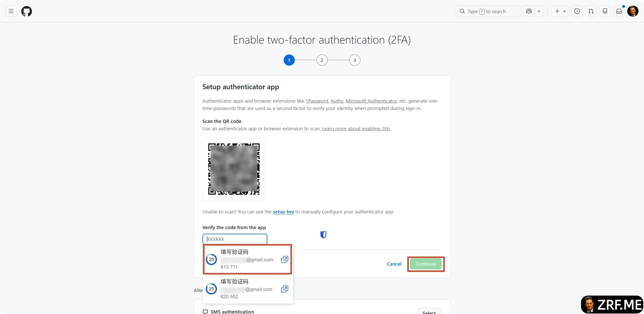Open the create new plus menu

pos(560,11)
